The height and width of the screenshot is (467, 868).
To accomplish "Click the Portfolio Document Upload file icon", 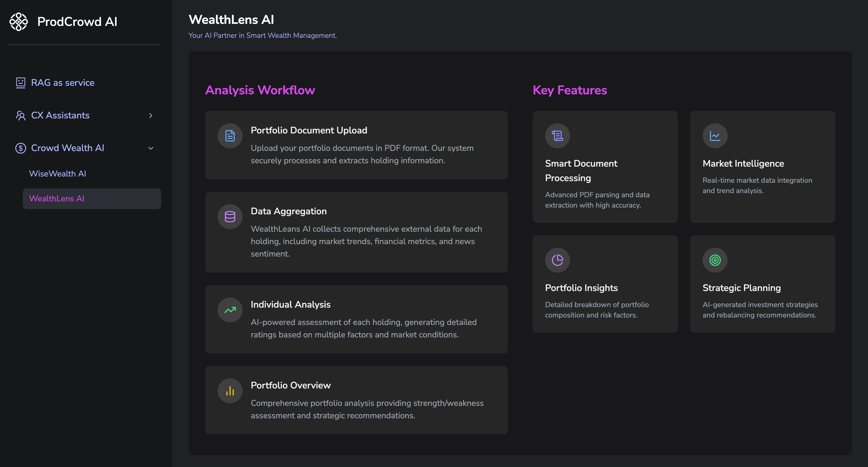I will click(230, 136).
